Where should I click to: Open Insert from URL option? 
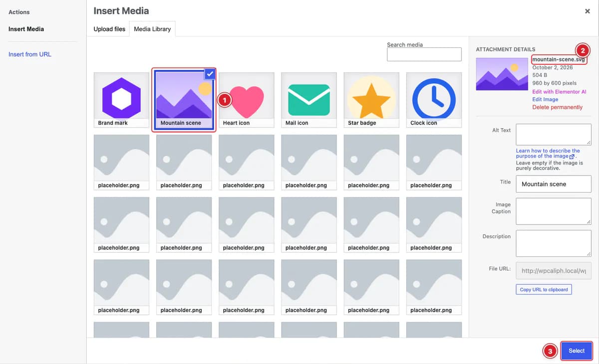[30, 54]
